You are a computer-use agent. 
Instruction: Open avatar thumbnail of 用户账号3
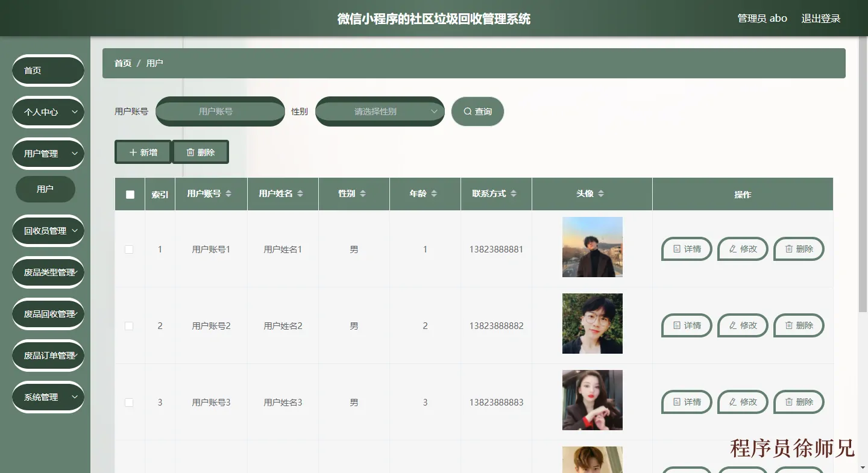coord(593,400)
